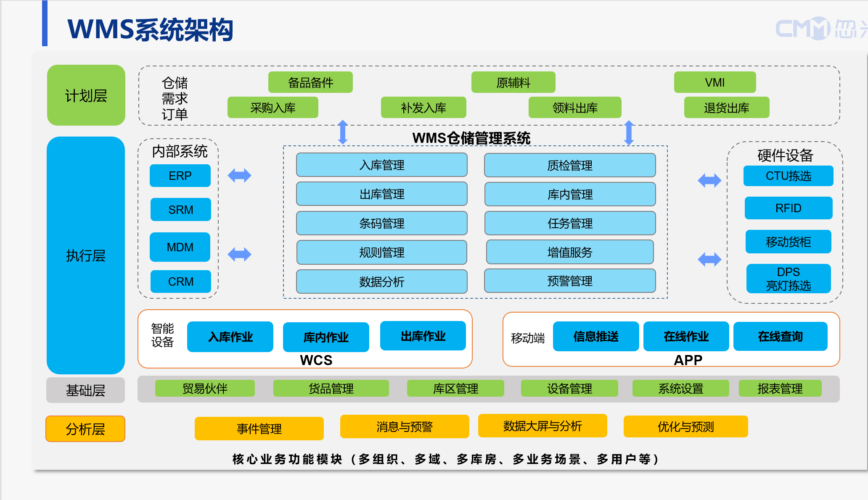Viewport: 868px width, 500px height.
Task: Select the 执行层 blue layer block
Action: (x=86, y=255)
